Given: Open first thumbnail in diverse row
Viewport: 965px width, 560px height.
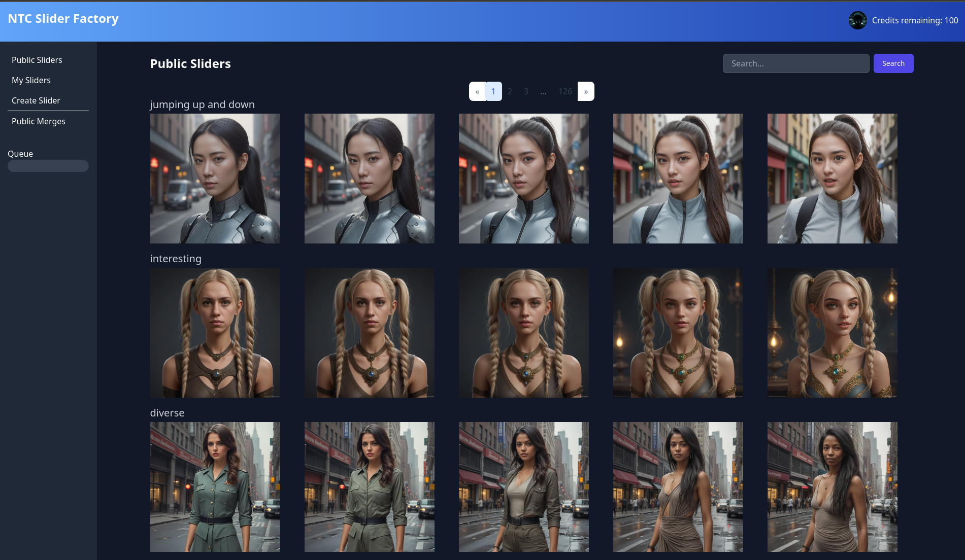Looking at the screenshot, I should [215, 487].
